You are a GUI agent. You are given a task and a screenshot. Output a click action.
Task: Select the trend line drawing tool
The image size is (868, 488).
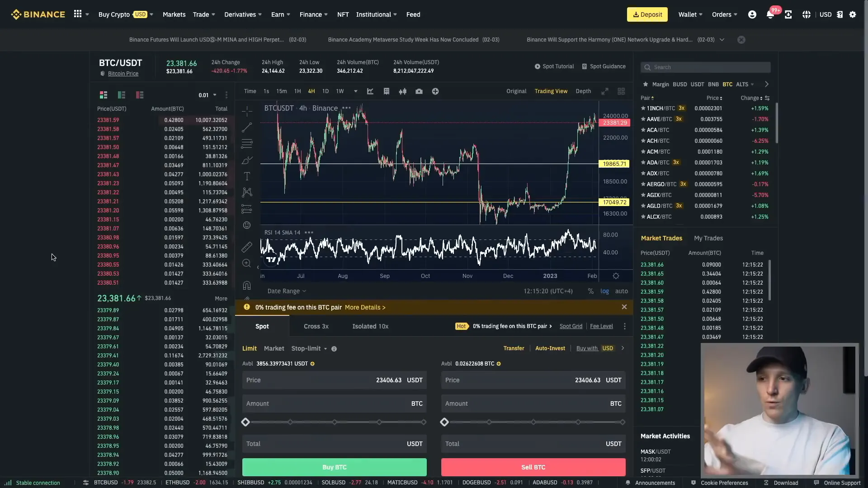(x=247, y=127)
